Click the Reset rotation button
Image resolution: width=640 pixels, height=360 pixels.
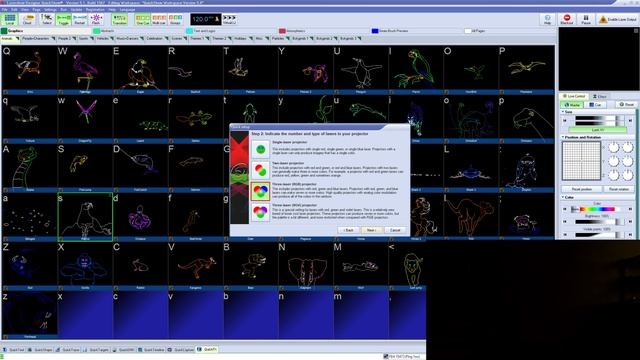[x=619, y=189]
